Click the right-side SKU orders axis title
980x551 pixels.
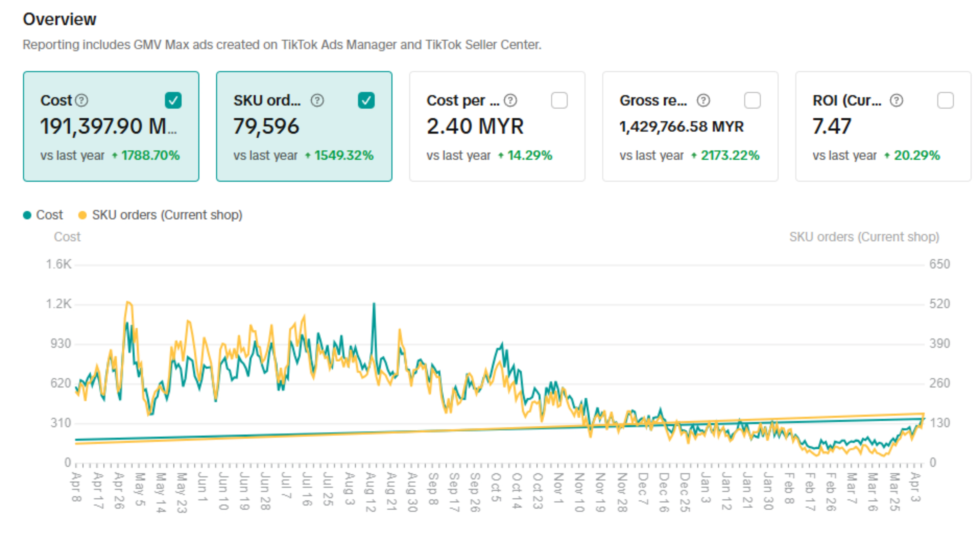[x=864, y=237]
